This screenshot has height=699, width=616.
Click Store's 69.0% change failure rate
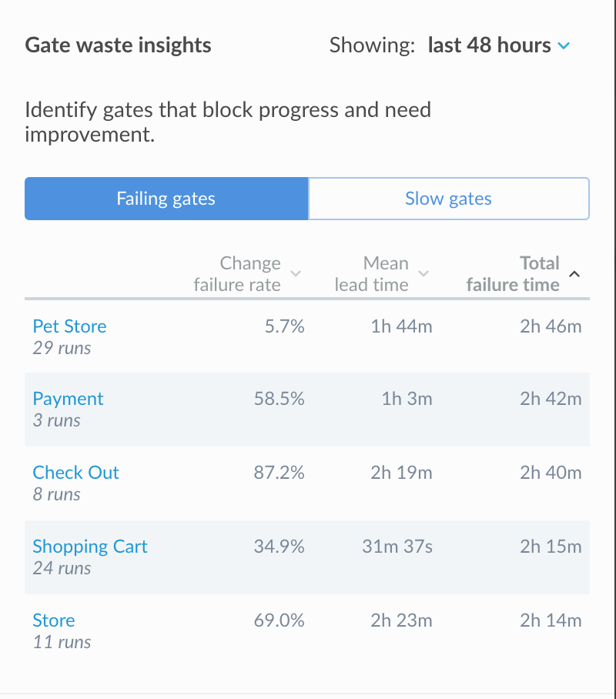click(x=280, y=620)
